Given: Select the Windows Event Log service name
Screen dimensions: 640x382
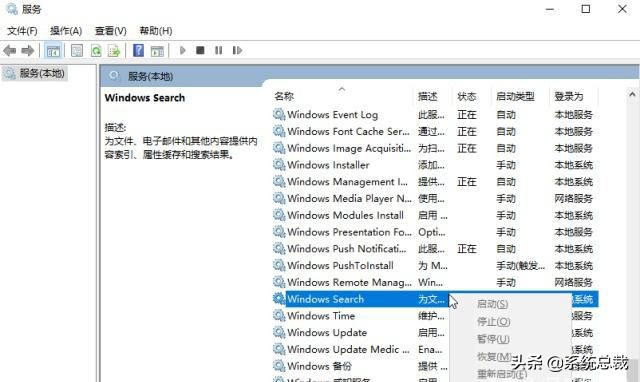Looking at the screenshot, I should (332, 115).
